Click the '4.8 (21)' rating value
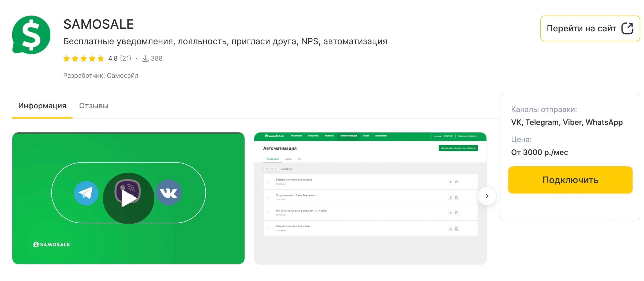The height and width of the screenshot is (281, 644). tap(120, 58)
